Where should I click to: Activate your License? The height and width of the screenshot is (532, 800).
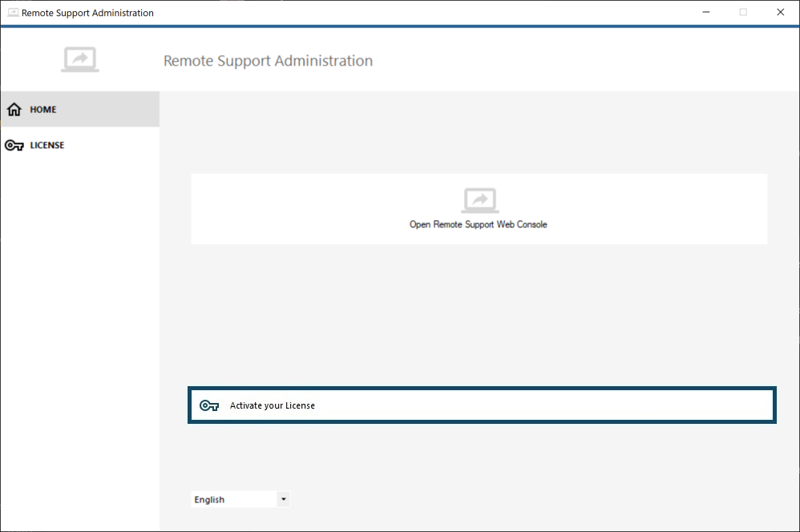pos(481,405)
